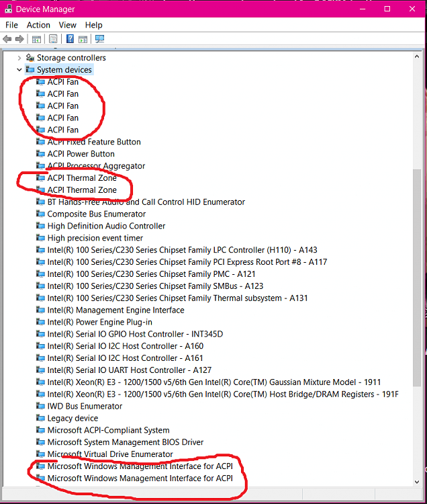Viewport: 427px width, 504px height.
Task: Expand the Storage controllers node arrow
Action: 19,58
